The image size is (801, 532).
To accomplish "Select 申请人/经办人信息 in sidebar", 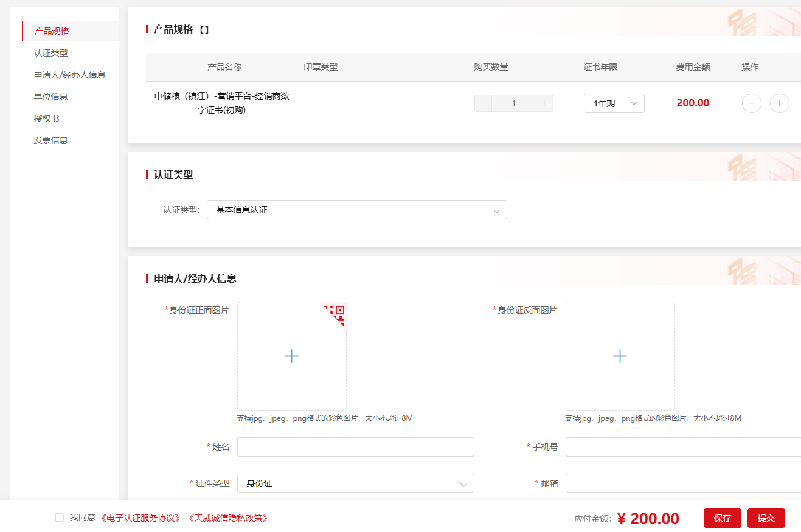I will [x=70, y=75].
